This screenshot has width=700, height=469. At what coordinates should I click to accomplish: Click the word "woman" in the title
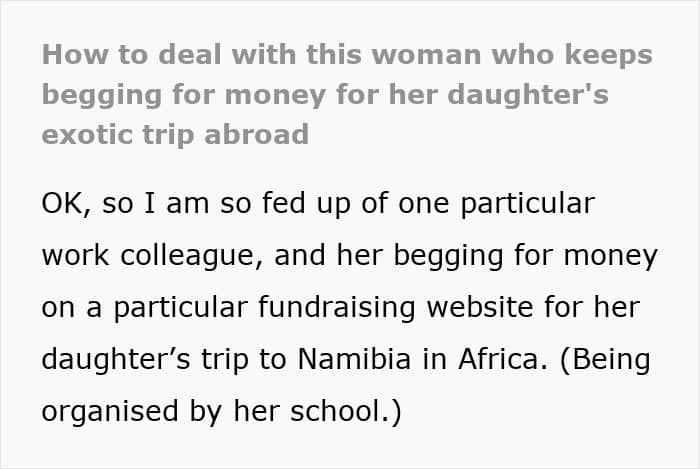click(426, 54)
